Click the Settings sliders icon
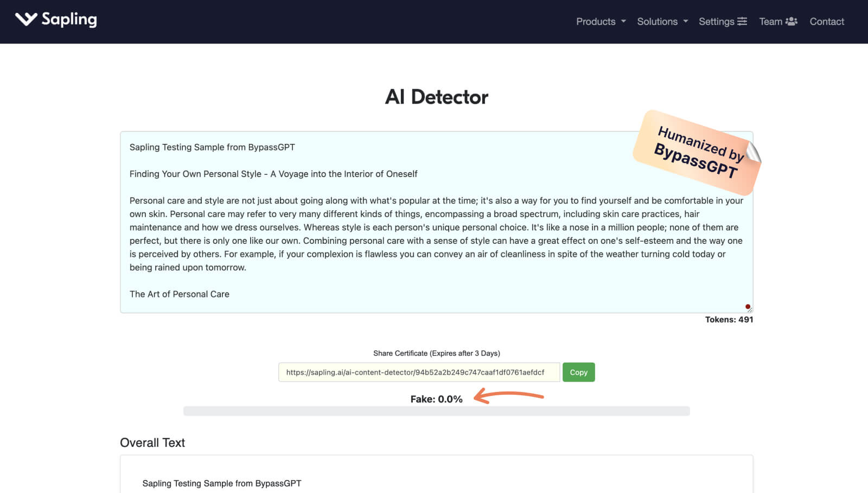868x493 pixels. [742, 21]
